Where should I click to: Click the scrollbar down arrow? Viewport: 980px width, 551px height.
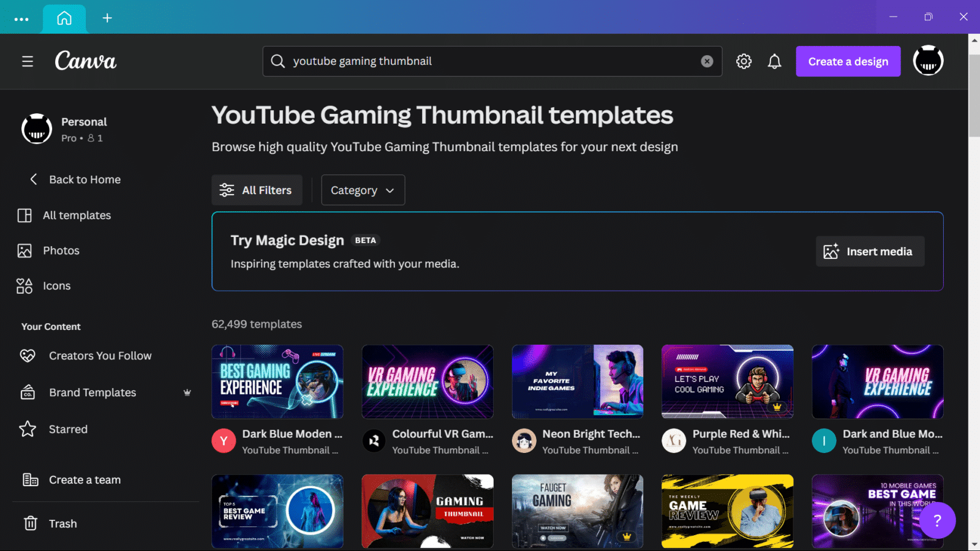[974, 544]
